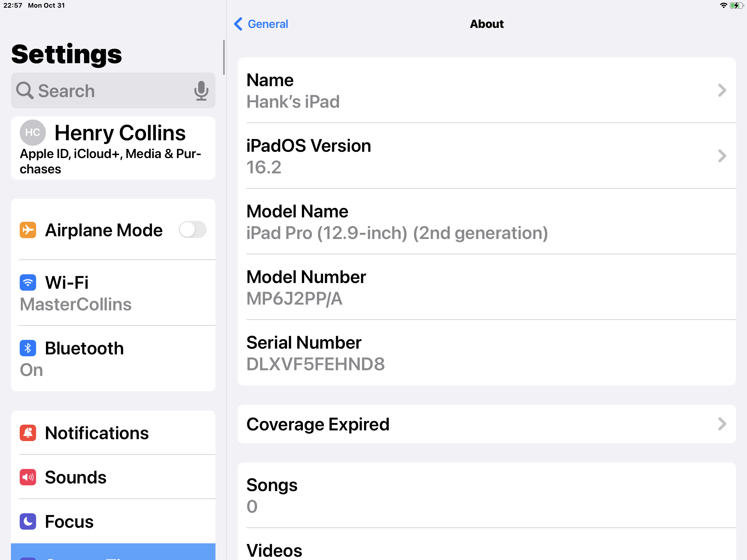
Task: Tap the 22:57 clock
Action: 13,5
